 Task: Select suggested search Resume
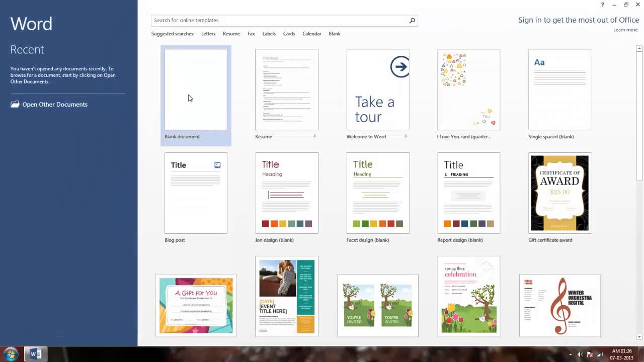pyautogui.click(x=231, y=34)
